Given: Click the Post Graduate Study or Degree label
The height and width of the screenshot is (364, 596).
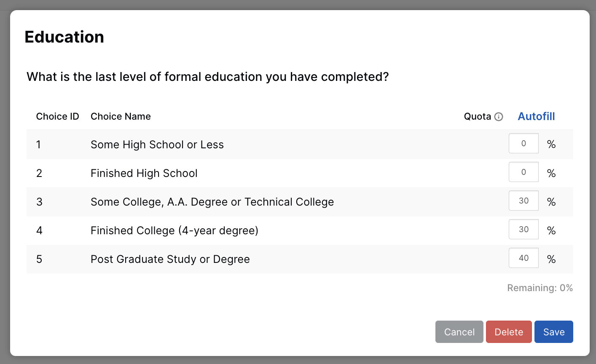Looking at the screenshot, I should [170, 259].
